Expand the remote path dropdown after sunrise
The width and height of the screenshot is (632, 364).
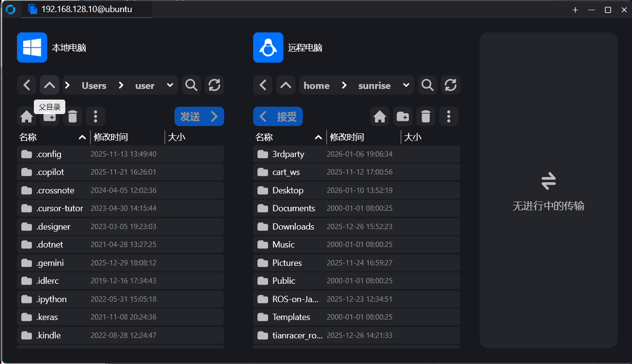point(406,86)
